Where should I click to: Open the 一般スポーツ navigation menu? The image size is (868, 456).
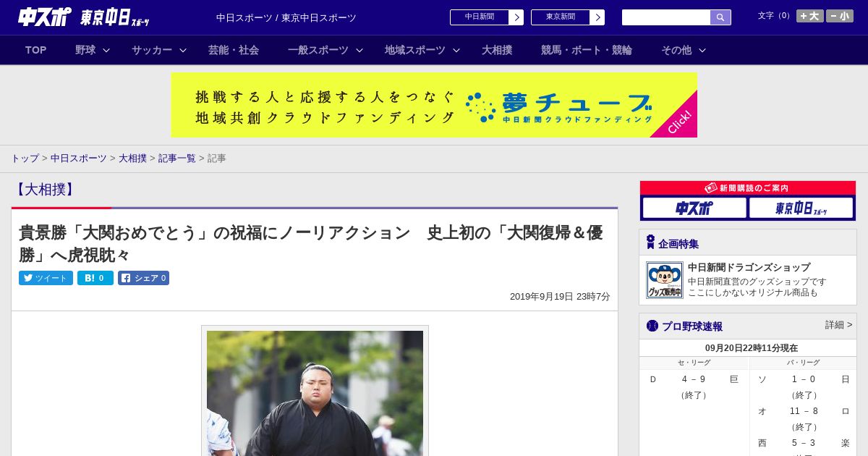[318, 50]
